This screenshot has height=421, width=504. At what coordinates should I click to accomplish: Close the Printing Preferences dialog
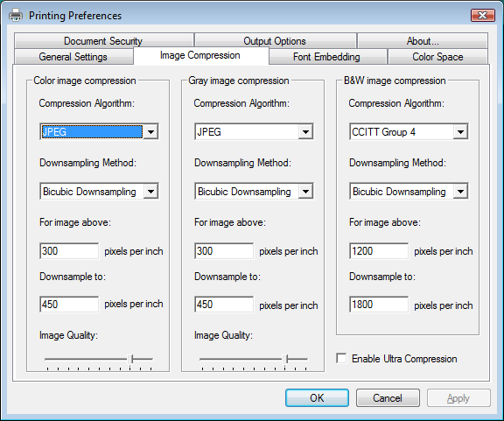point(482,15)
